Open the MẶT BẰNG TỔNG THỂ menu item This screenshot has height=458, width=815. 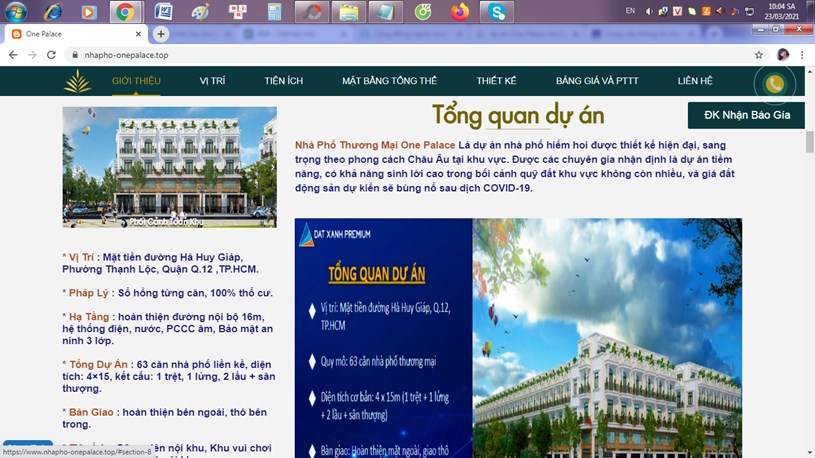click(389, 81)
